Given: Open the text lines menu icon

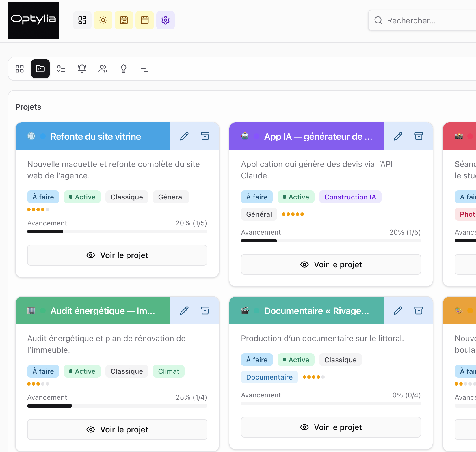Looking at the screenshot, I should (144, 69).
